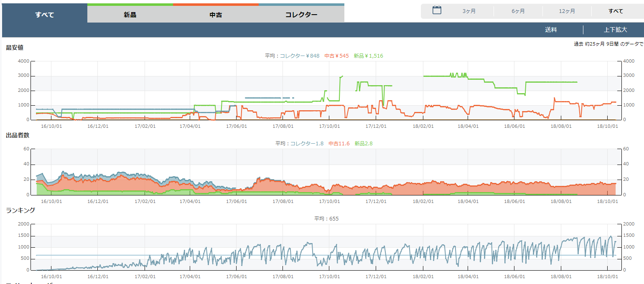Toggle the 送料 option

tap(551, 30)
